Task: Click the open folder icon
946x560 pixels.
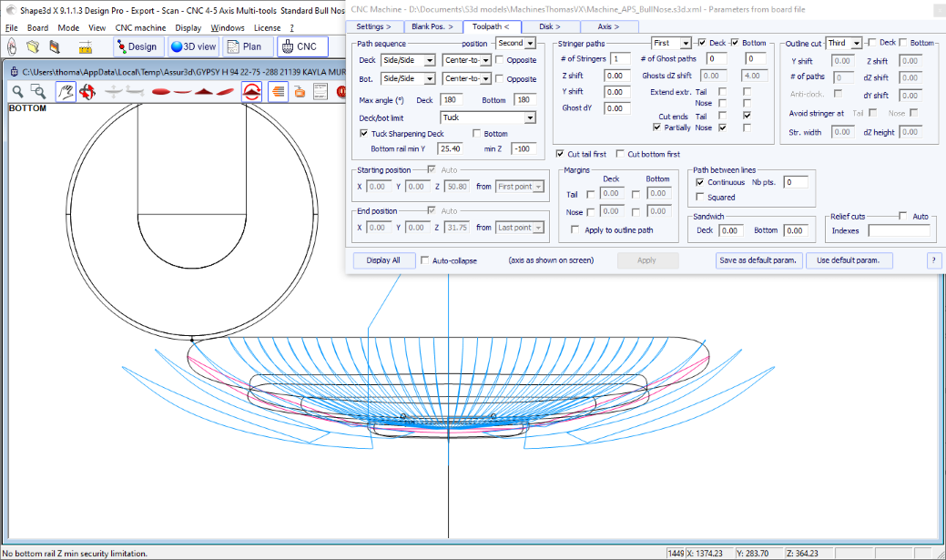Action: pos(33,46)
